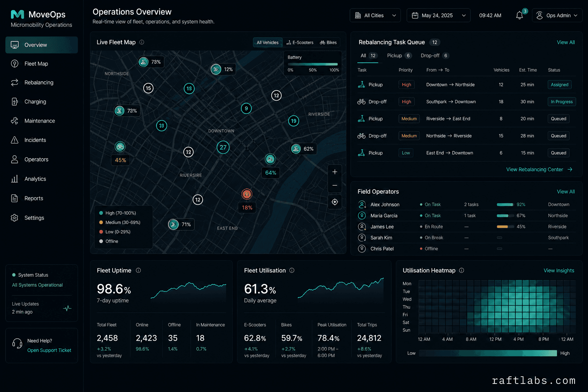Switch to the Drop-off 6 tab

pyautogui.click(x=434, y=56)
